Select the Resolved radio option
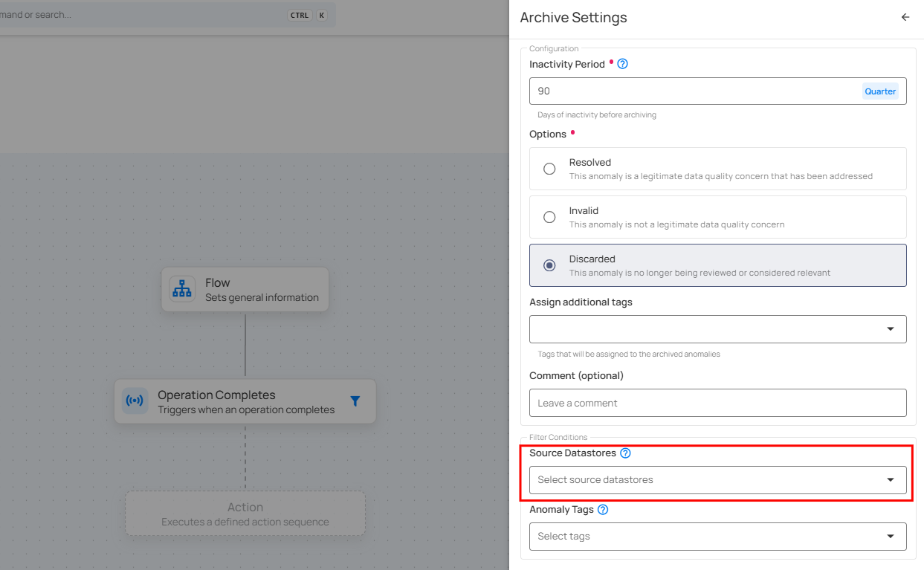This screenshot has width=924, height=570. (x=549, y=169)
